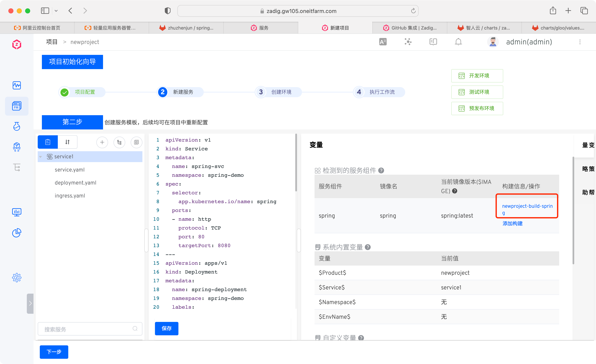
Task: Click the Safari share icon
Action: (553, 11)
